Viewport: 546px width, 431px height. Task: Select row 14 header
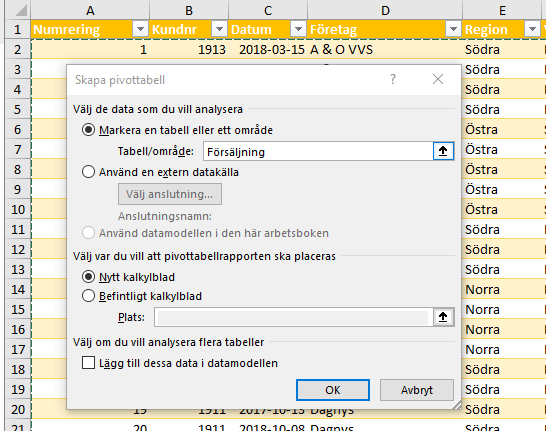(x=17, y=290)
